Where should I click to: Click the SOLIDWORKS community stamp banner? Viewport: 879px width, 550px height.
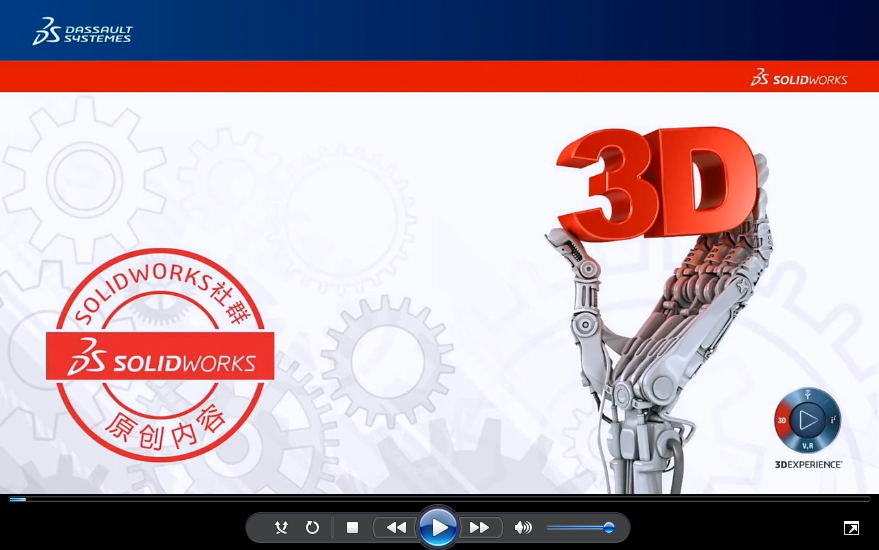tap(160, 356)
